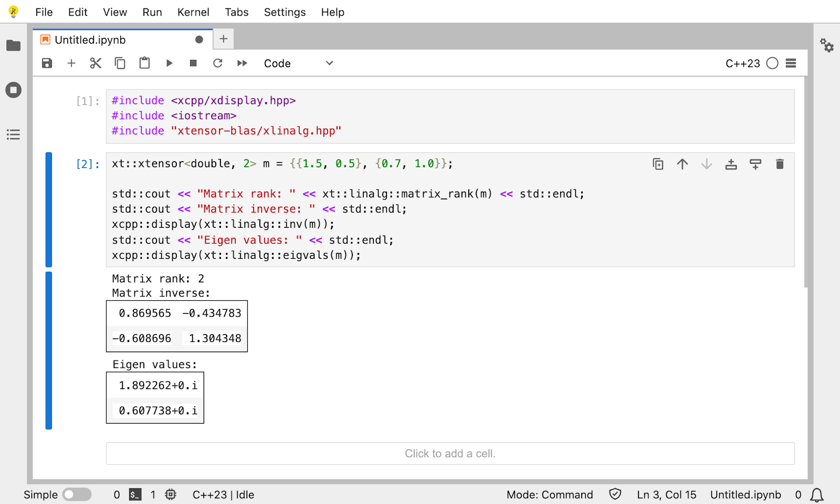Click to add a cell
The height and width of the screenshot is (504, 840).
click(x=450, y=454)
